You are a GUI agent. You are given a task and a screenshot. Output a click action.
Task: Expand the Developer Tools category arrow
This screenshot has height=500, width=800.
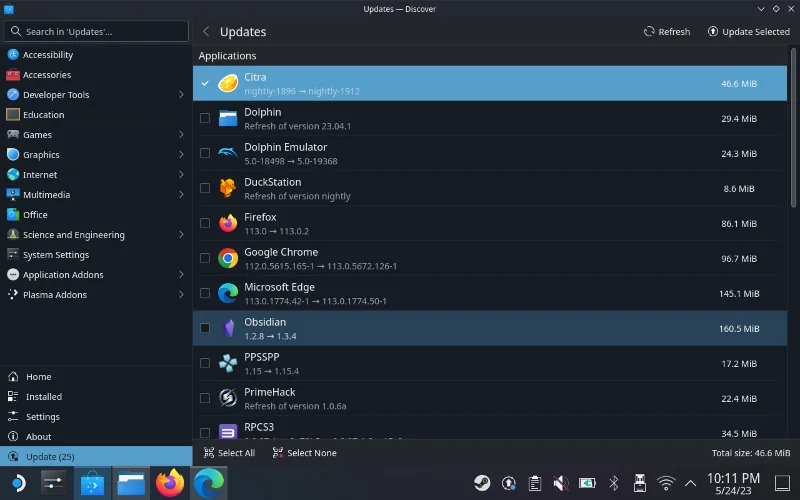coord(181,94)
